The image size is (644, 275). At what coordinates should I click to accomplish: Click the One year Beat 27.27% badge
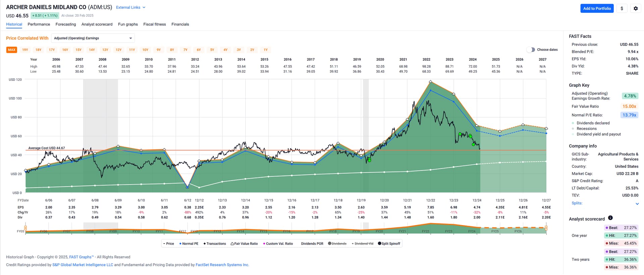coord(621,227)
